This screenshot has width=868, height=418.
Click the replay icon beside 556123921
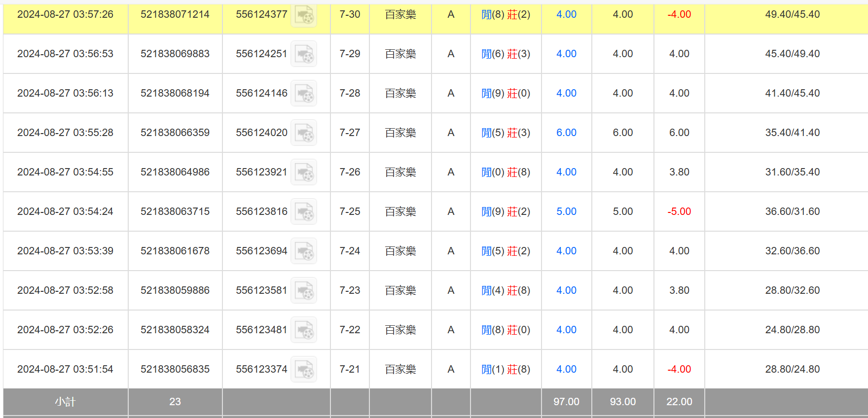[304, 173]
